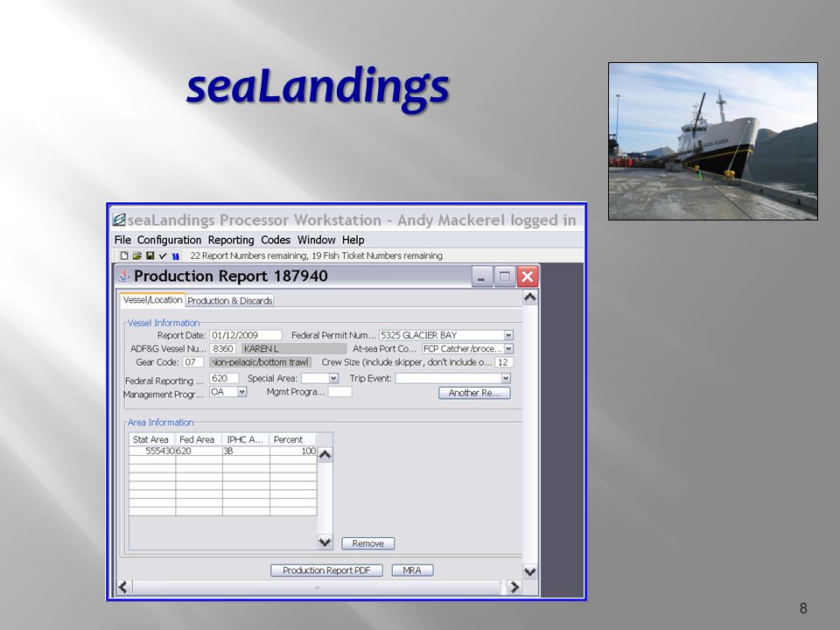This screenshot has width=840, height=630.
Task: Click the Percent column header
Action: [x=293, y=439]
